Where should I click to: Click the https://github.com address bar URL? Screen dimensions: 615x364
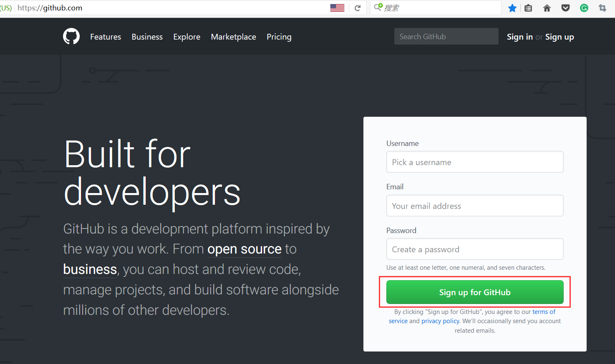(50, 8)
